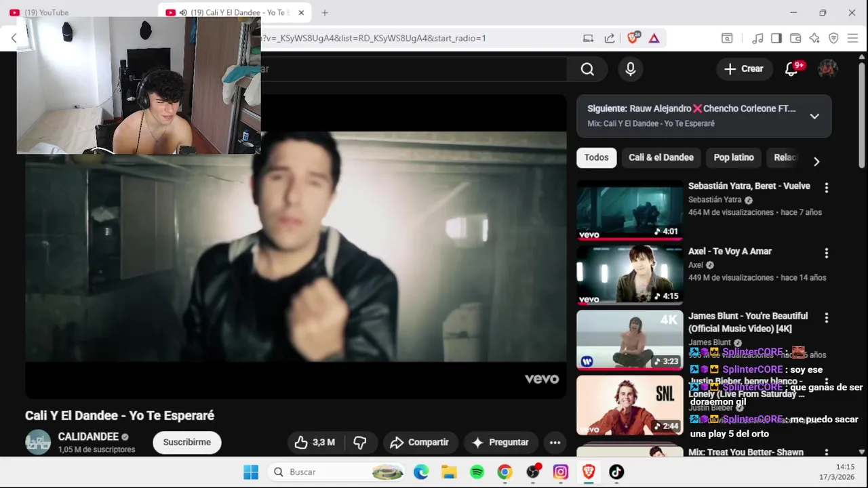Click the "Compartir" share button
The height and width of the screenshot is (488, 868).
[x=420, y=443]
